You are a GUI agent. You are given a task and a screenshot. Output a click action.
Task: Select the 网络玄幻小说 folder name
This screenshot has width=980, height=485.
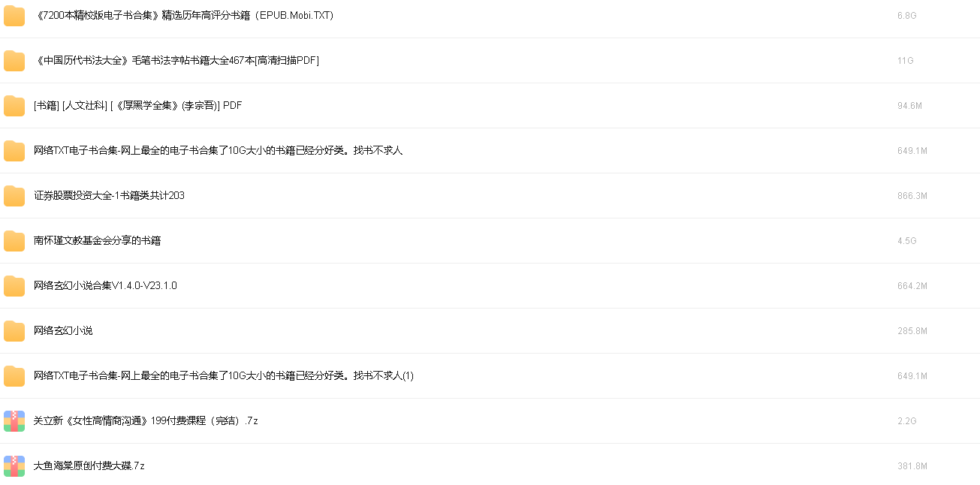pos(63,330)
